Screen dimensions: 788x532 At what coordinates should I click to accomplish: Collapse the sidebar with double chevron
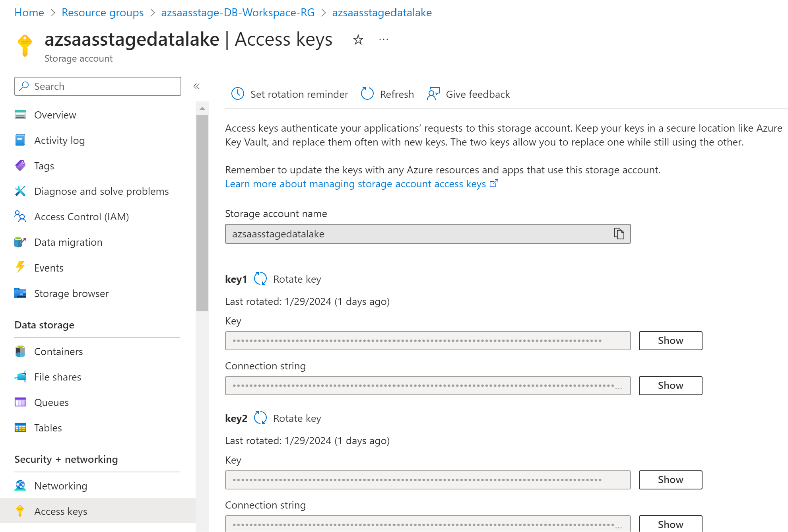[196, 86]
